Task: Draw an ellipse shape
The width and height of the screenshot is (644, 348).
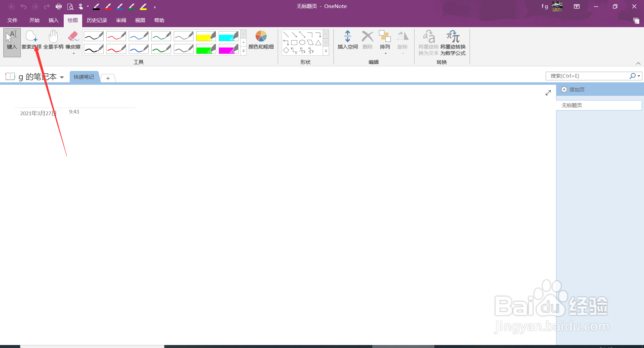Action: pos(302,43)
